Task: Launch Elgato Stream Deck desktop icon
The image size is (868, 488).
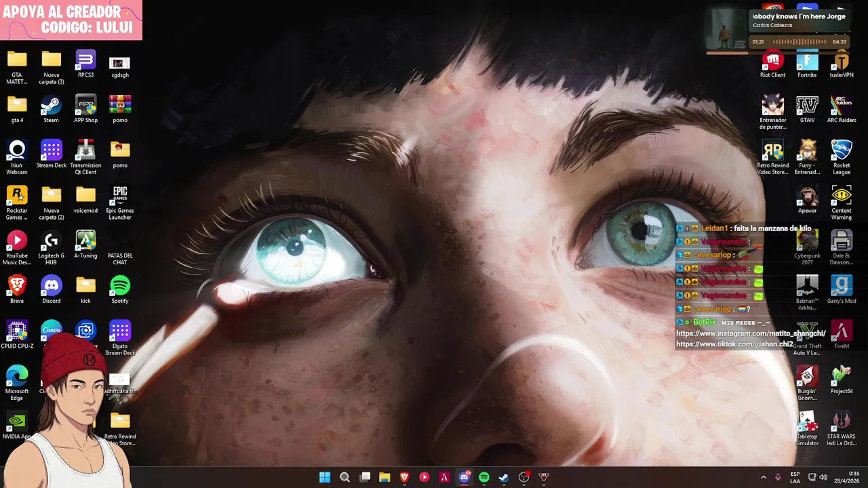Action: pyautogui.click(x=120, y=339)
